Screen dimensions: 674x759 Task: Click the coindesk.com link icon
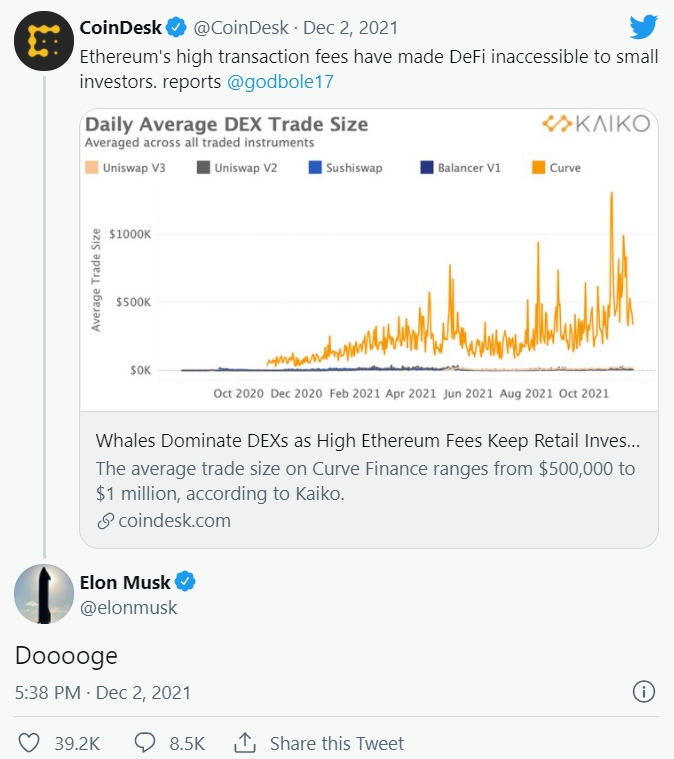[x=105, y=521]
